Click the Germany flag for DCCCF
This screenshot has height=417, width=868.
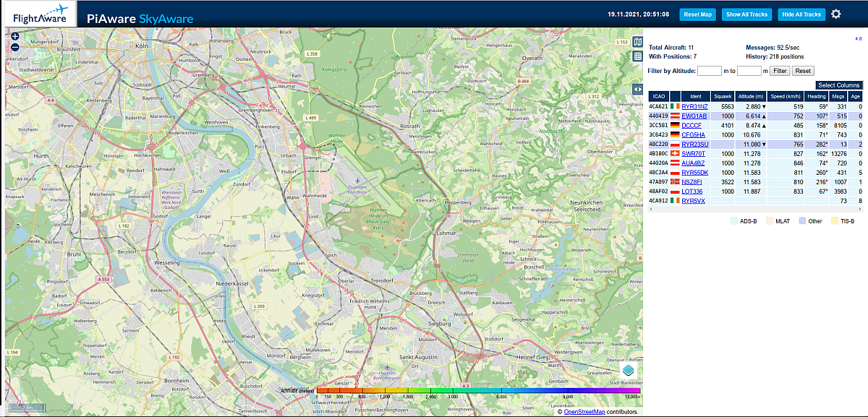[676, 125]
